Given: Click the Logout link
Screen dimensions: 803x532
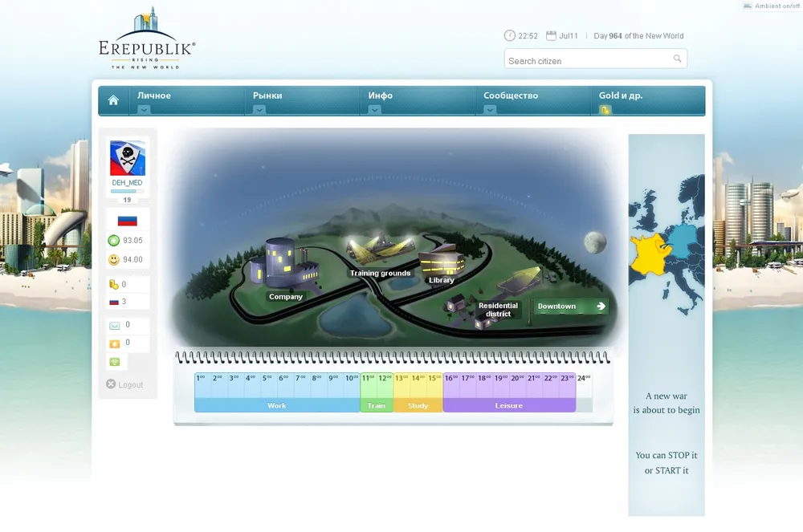Looking at the screenshot, I should [131, 384].
